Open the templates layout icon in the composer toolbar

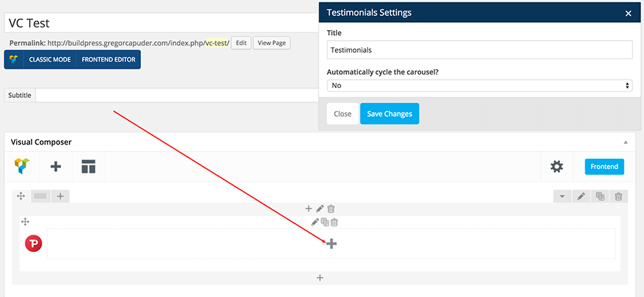[88, 167]
